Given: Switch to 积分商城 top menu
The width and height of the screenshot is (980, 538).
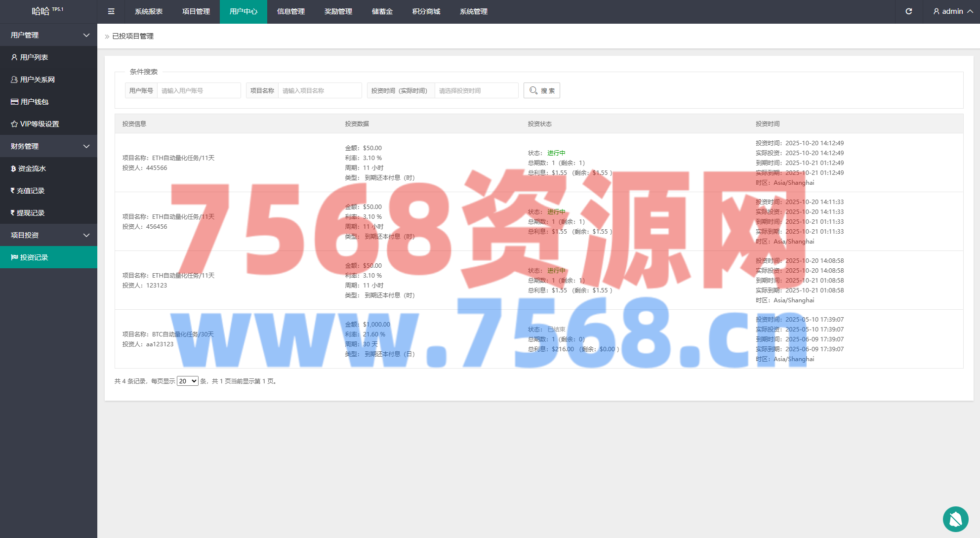Looking at the screenshot, I should pyautogui.click(x=426, y=11).
